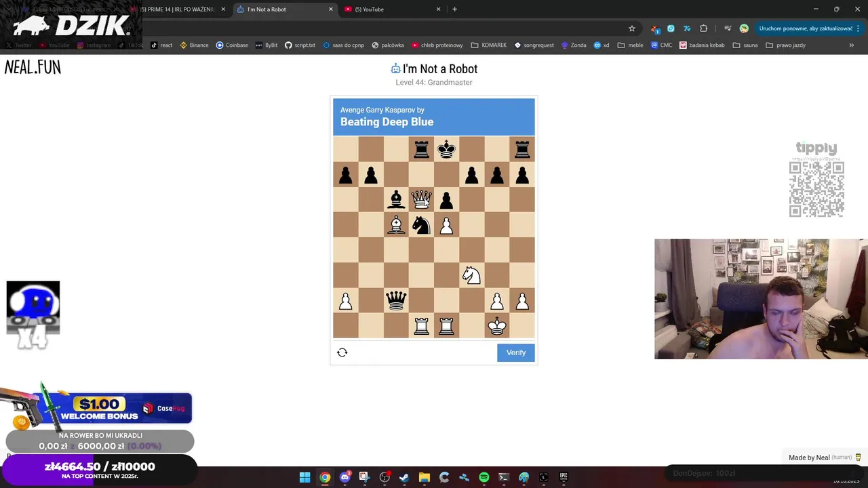Open the meble bookmark folder
Screen dimensions: 868x488
tap(631, 45)
